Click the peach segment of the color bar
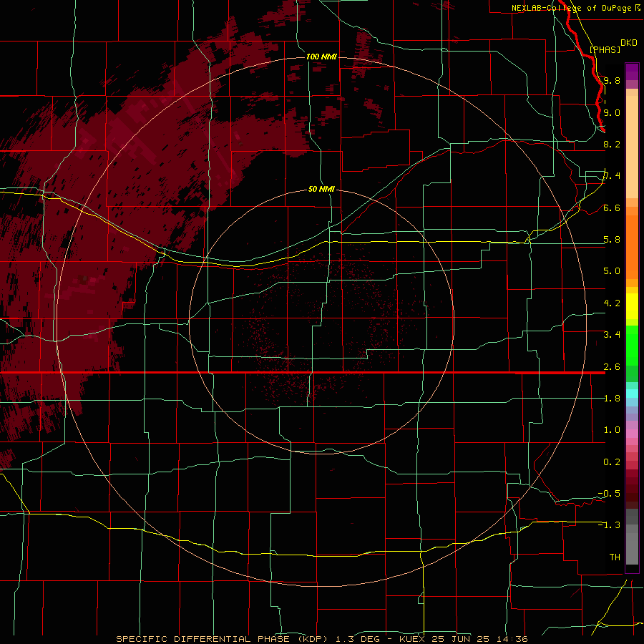 click(x=632, y=148)
